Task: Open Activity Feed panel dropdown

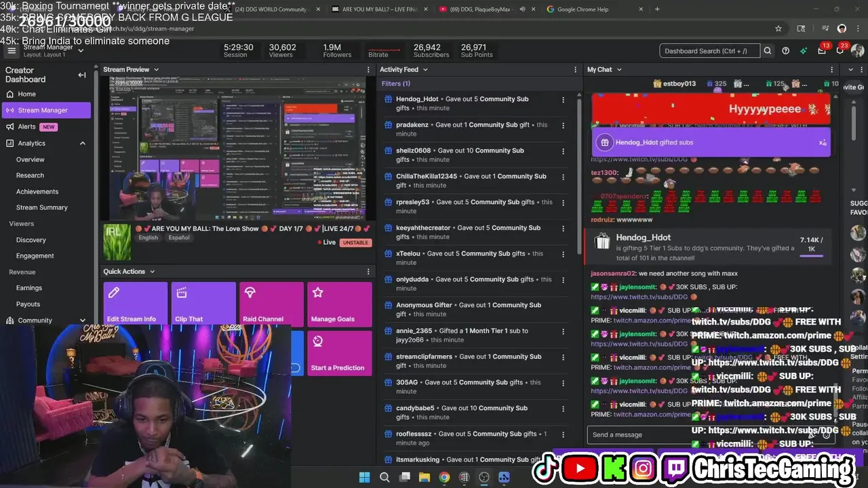Action: [x=425, y=69]
